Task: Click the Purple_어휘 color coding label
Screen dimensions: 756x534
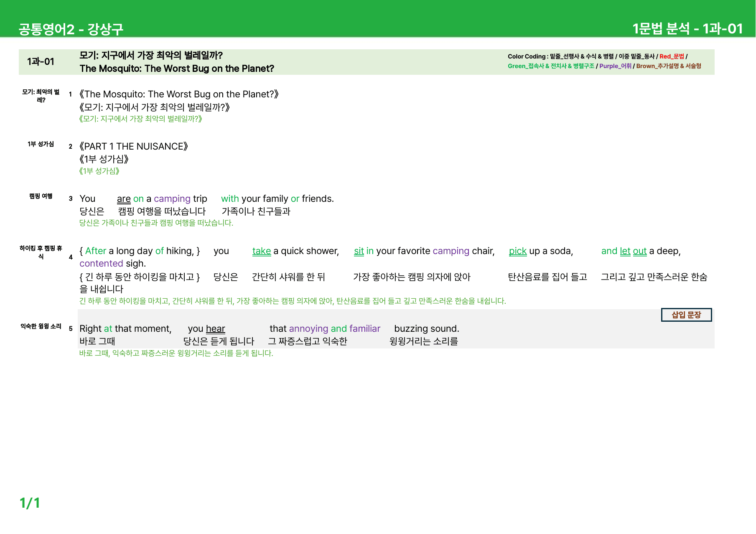Action: point(615,66)
